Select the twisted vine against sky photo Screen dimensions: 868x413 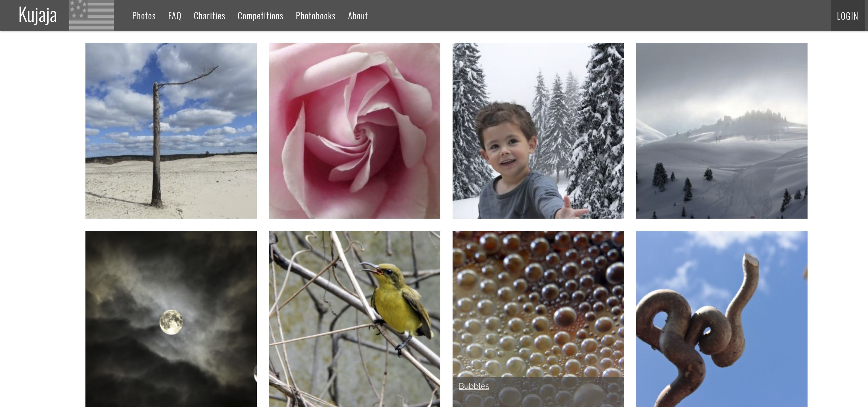(x=722, y=319)
